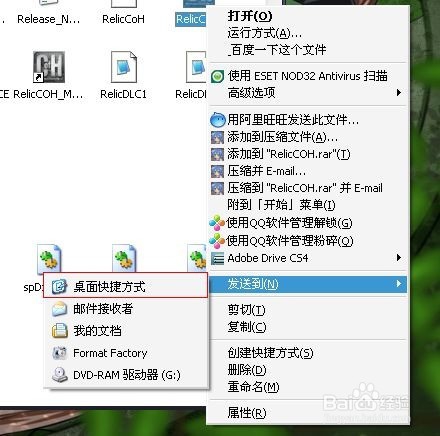Open the 高级选项 menu entry
Screen dimensions: 440x436
click(308, 93)
